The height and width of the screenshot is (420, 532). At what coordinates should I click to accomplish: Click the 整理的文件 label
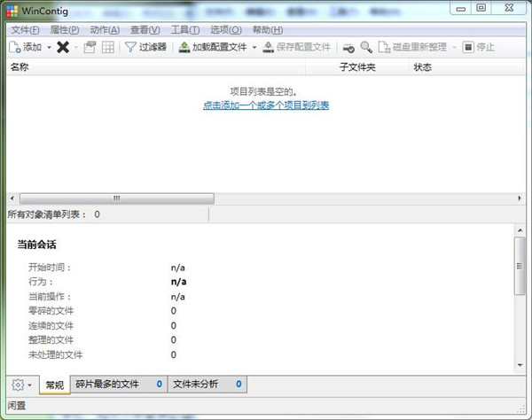click(x=51, y=340)
